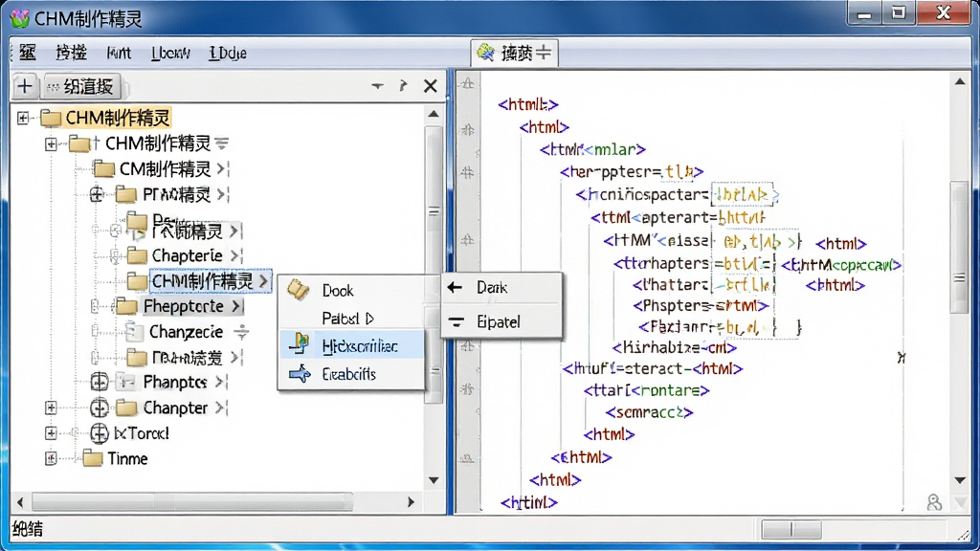Screen dimensions: 980x551
Task: Click the blue arrow icon beside Eisabcifis
Action: (x=300, y=374)
